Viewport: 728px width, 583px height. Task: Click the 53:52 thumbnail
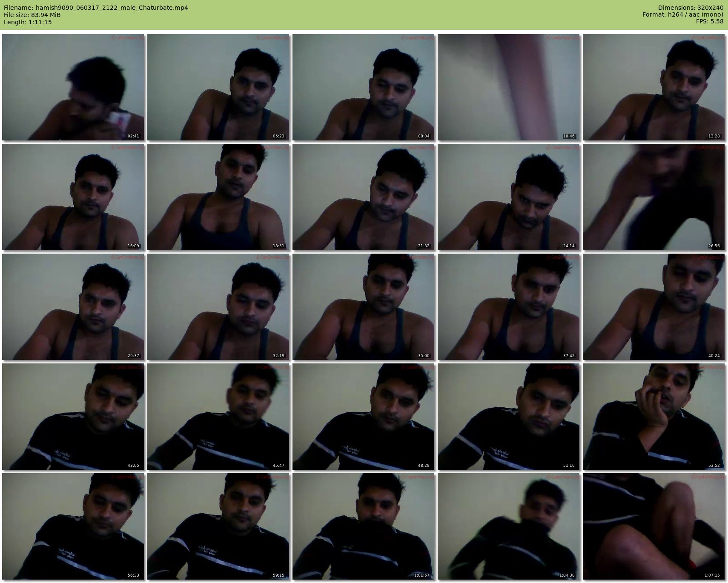point(653,417)
